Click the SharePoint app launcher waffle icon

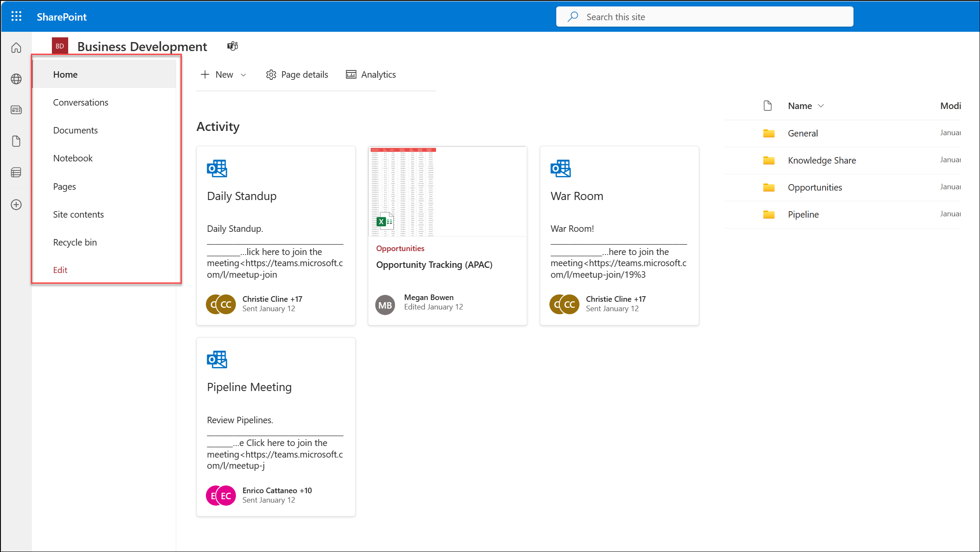click(x=16, y=16)
